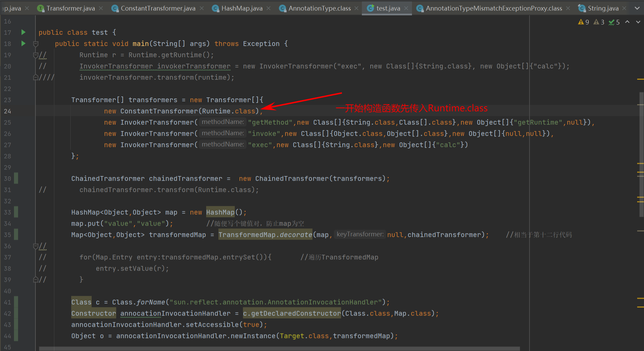The width and height of the screenshot is (644, 351).
Task: Collapse comment fold end at line 21
Action: pos(35,77)
